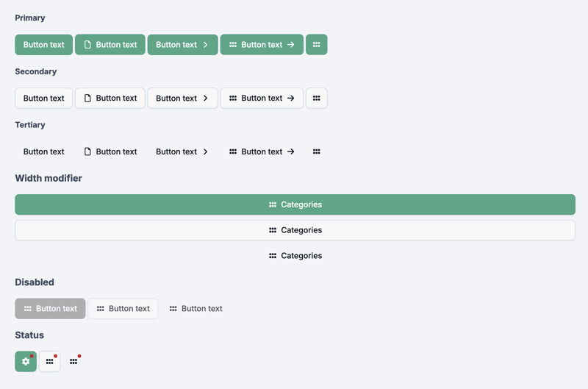The height and width of the screenshot is (389, 588).
Task: Click the primary green button with chevron
Action: click(182, 45)
